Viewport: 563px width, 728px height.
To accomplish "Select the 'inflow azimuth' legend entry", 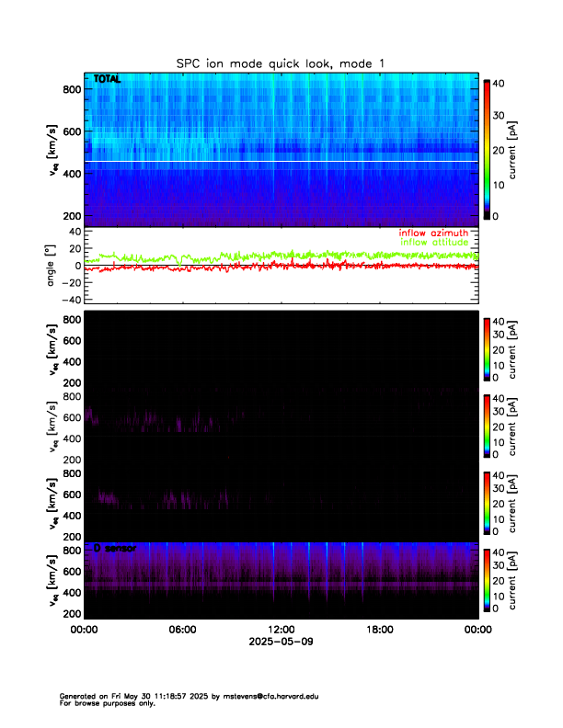I will point(437,233).
